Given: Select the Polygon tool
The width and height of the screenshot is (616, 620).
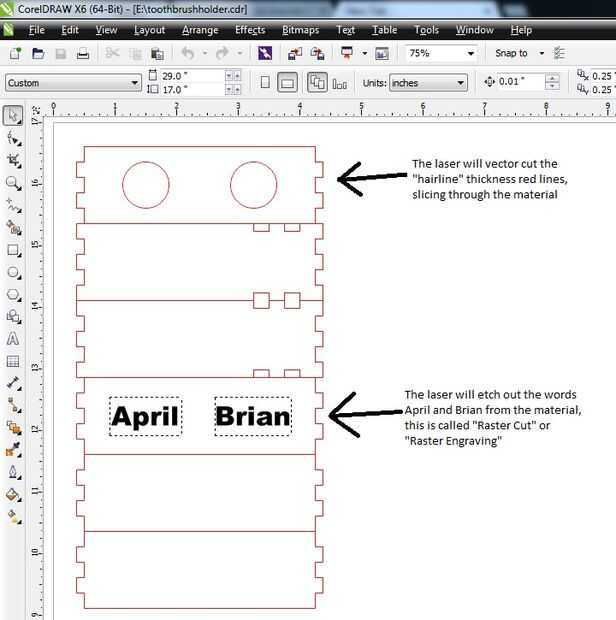Looking at the screenshot, I should click(x=13, y=295).
